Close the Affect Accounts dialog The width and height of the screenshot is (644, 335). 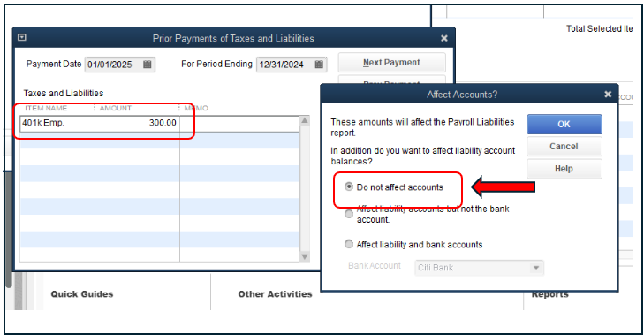(608, 95)
